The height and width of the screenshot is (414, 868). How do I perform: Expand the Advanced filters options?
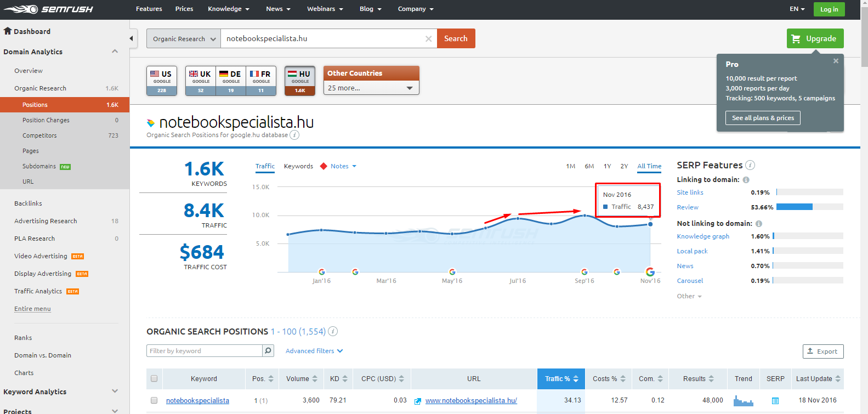[314, 351]
